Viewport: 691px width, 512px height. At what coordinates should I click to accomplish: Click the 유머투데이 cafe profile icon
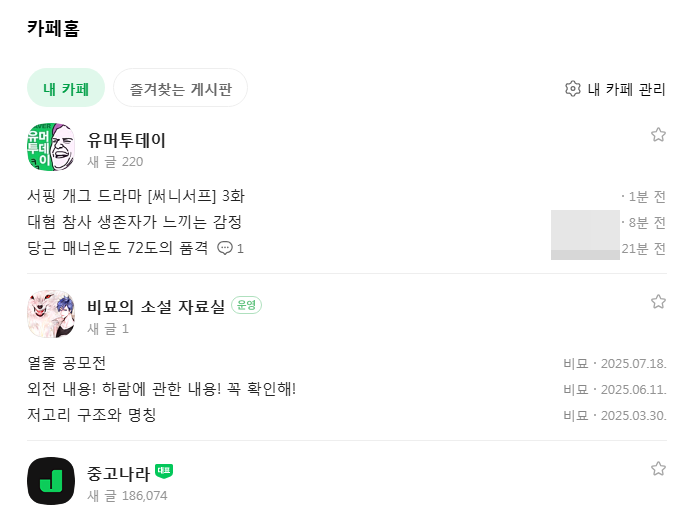tap(51, 148)
